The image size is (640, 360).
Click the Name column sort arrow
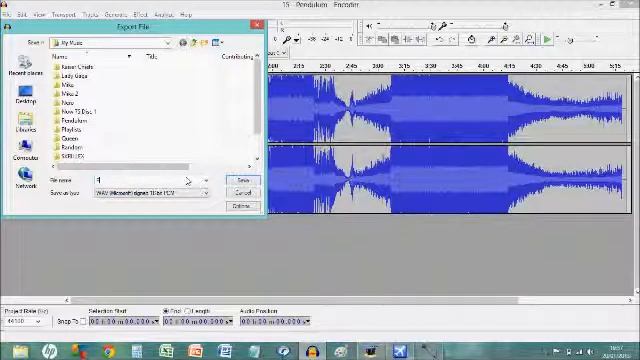pyautogui.click(x=129, y=56)
